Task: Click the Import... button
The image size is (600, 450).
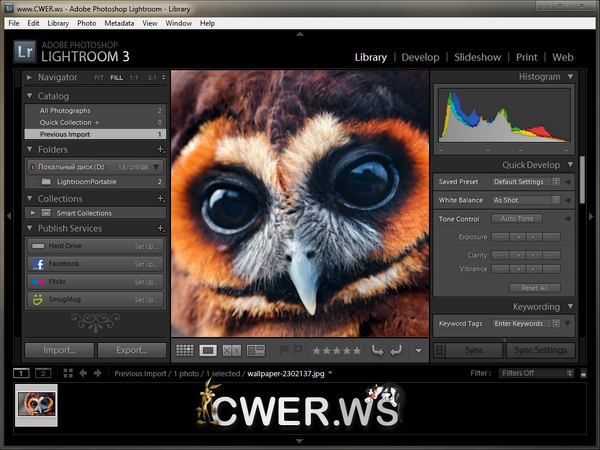Action: [59, 350]
